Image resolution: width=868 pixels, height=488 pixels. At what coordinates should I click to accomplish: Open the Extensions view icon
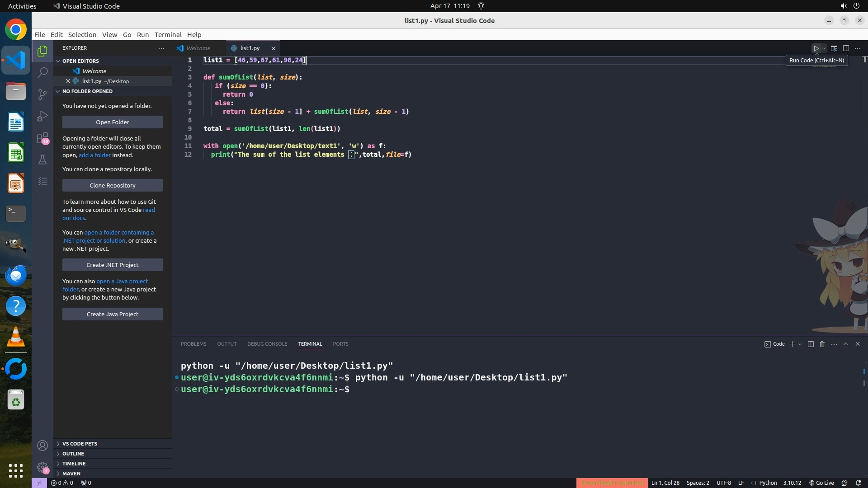pyautogui.click(x=42, y=138)
